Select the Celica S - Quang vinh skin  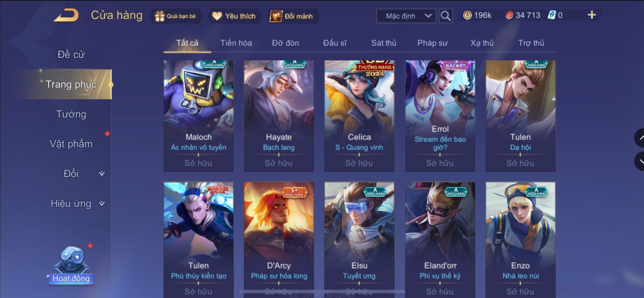359,116
